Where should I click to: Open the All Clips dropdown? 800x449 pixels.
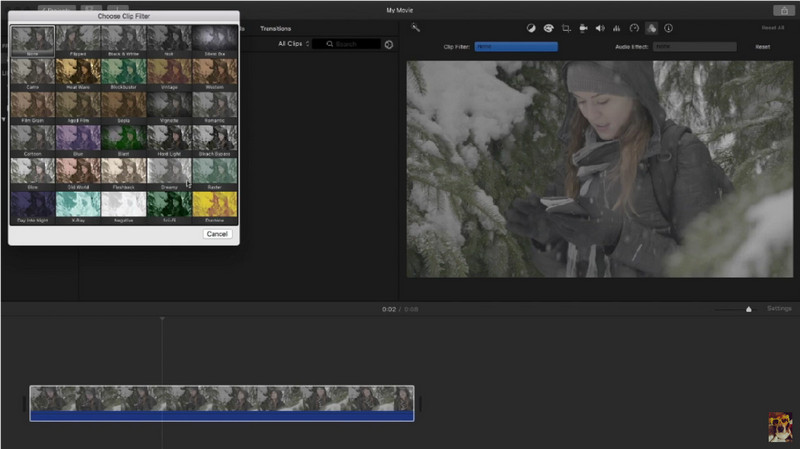[x=293, y=44]
